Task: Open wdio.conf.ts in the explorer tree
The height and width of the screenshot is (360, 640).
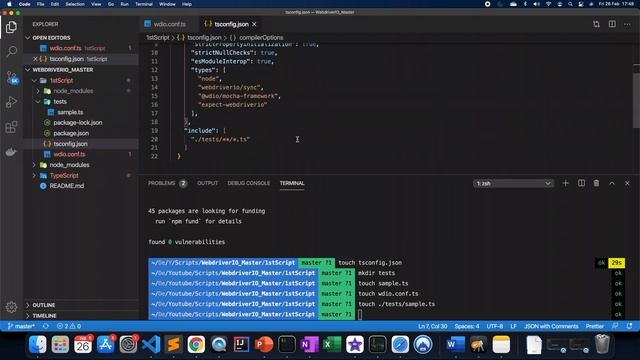Action: tap(69, 154)
